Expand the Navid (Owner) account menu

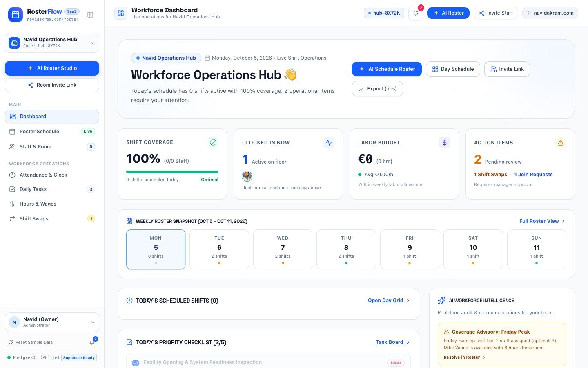pyautogui.click(x=52, y=322)
